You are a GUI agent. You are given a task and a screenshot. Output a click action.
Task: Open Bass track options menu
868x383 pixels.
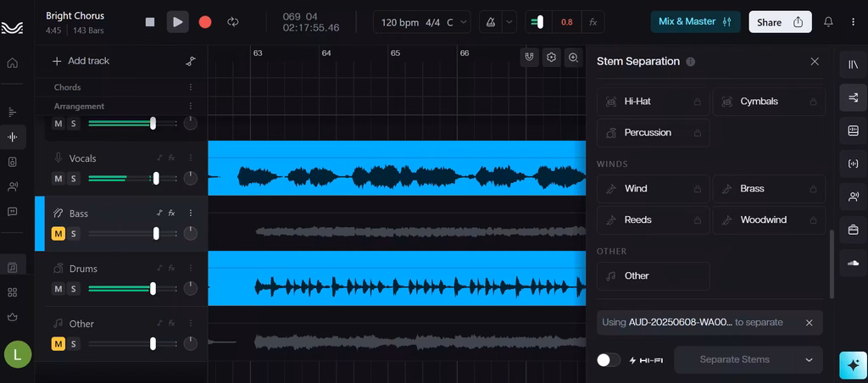pos(191,213)
